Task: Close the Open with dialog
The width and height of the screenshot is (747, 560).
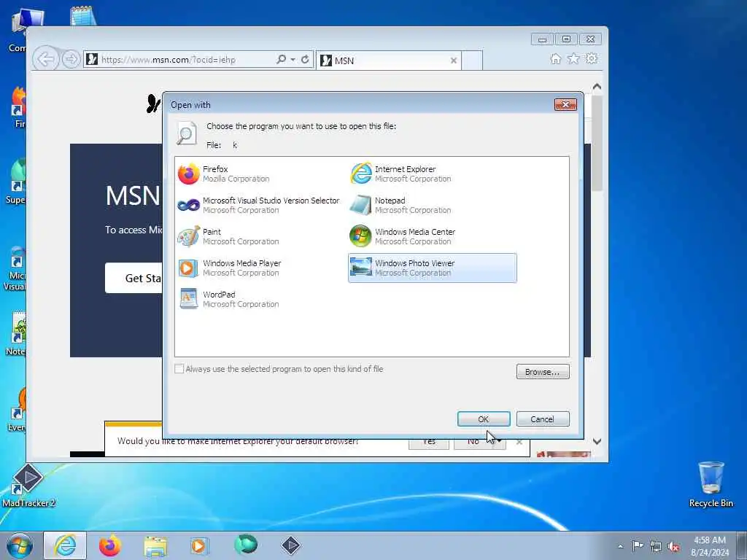Action: [565, 105]
